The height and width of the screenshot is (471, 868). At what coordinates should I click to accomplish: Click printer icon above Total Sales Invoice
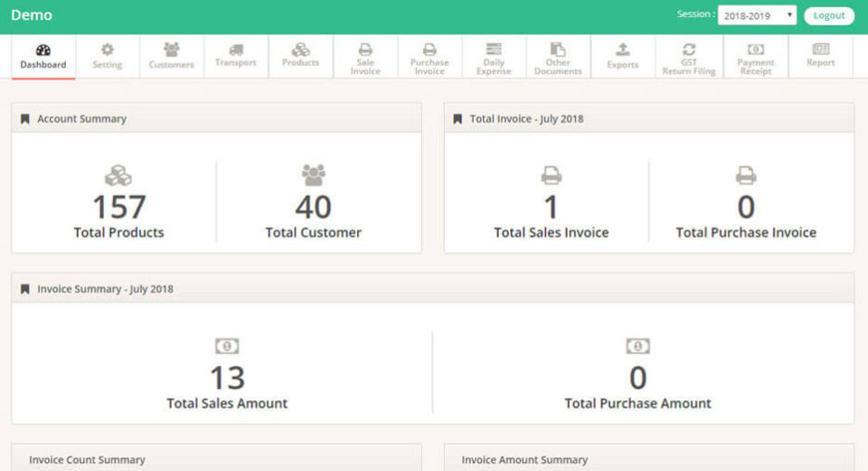tap(552, 175)
